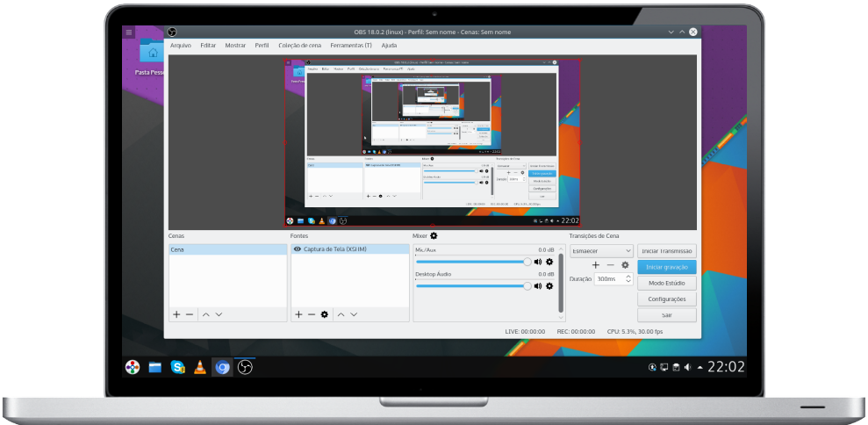Click the REC: 00:00:00 status text
The width and height of the screenshot is (868, 425).
coord(577,331)
